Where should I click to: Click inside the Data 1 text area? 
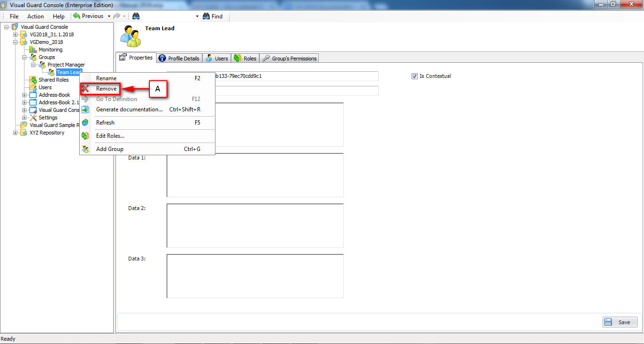(255, 175)
